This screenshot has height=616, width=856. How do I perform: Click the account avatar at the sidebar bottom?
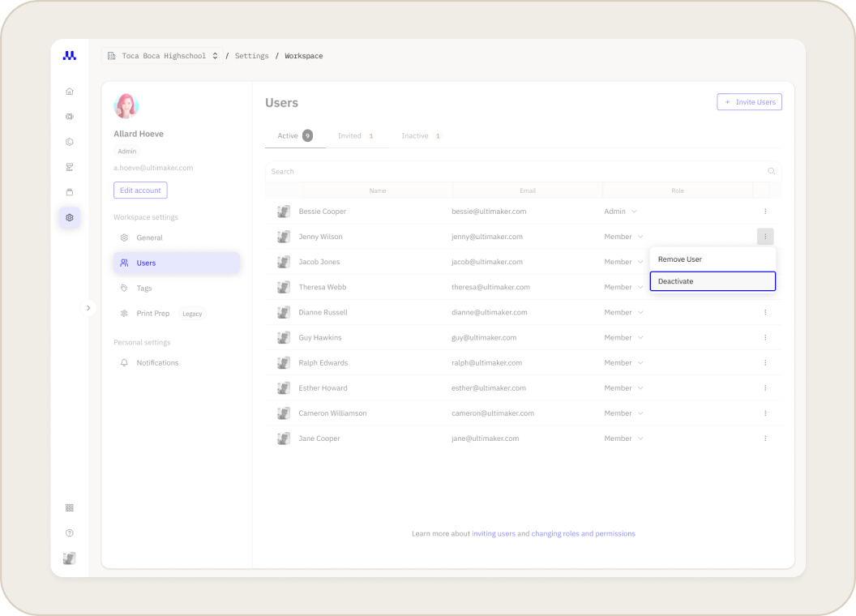pos(70,558)
